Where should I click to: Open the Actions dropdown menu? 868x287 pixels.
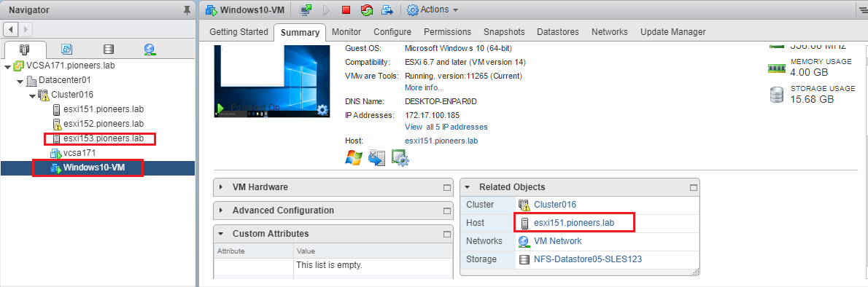433,9
